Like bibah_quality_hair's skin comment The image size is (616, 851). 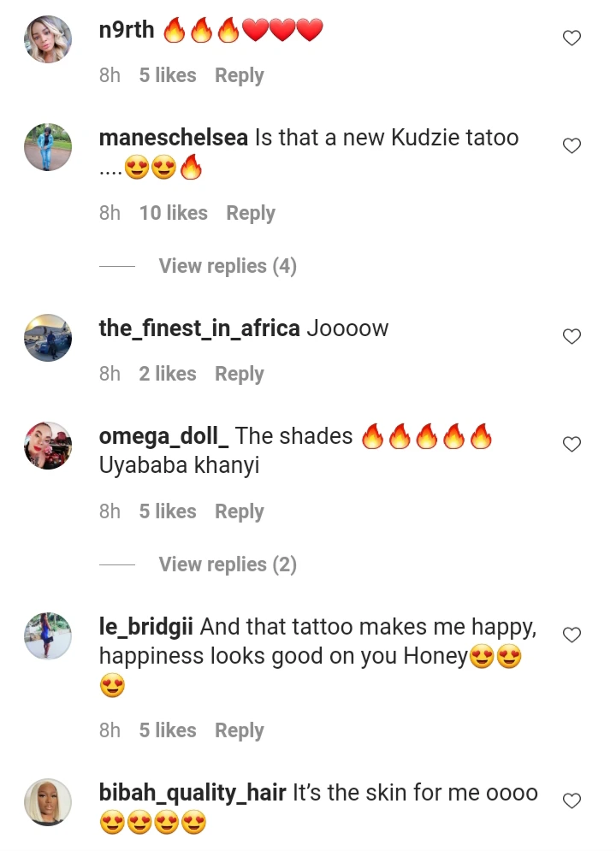click(572, 801)
